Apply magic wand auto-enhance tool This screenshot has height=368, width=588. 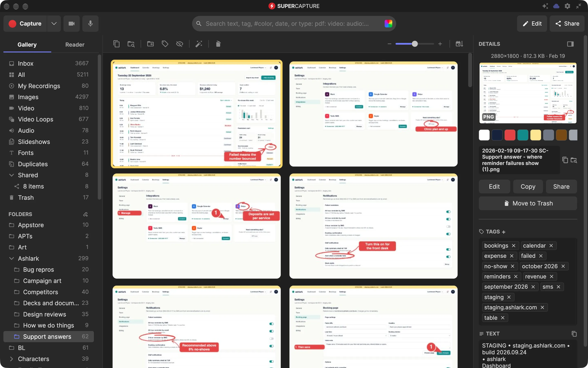pos(199,44)
